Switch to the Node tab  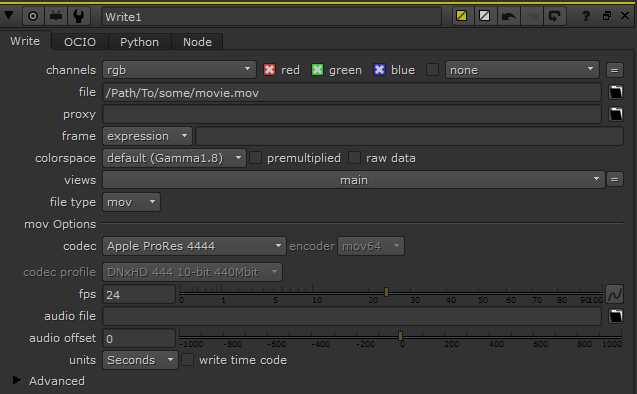coord(197,42)
